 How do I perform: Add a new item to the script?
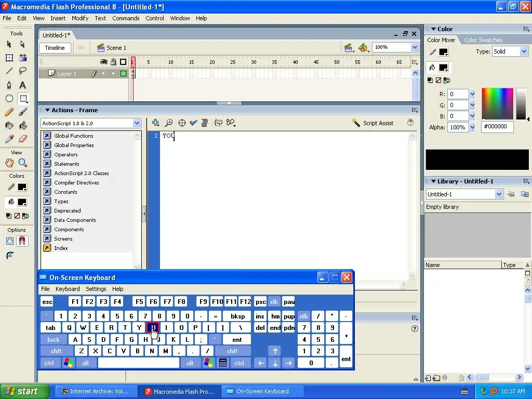[x=155, y=123]
